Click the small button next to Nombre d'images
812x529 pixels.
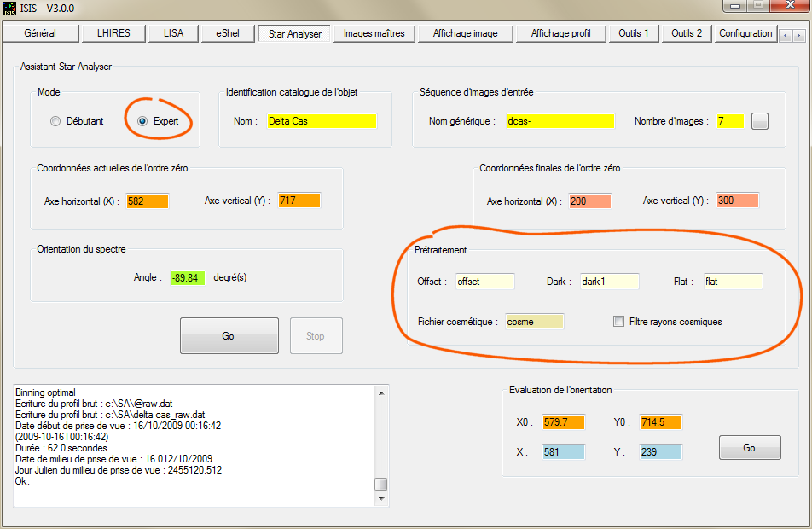[760, 121]
